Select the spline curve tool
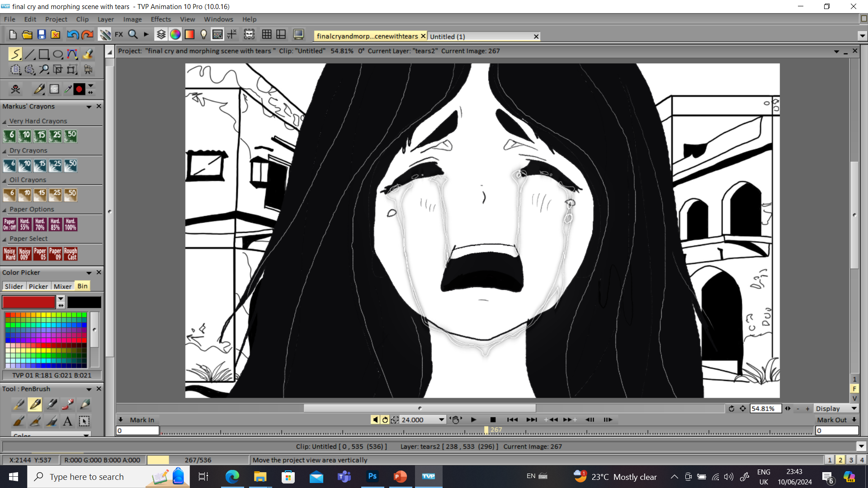This screenshot has height=488, width=868. point(72,54)
